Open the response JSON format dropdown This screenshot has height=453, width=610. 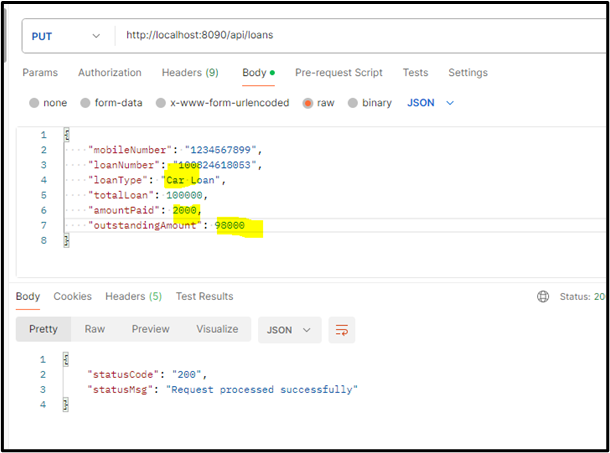288,329
